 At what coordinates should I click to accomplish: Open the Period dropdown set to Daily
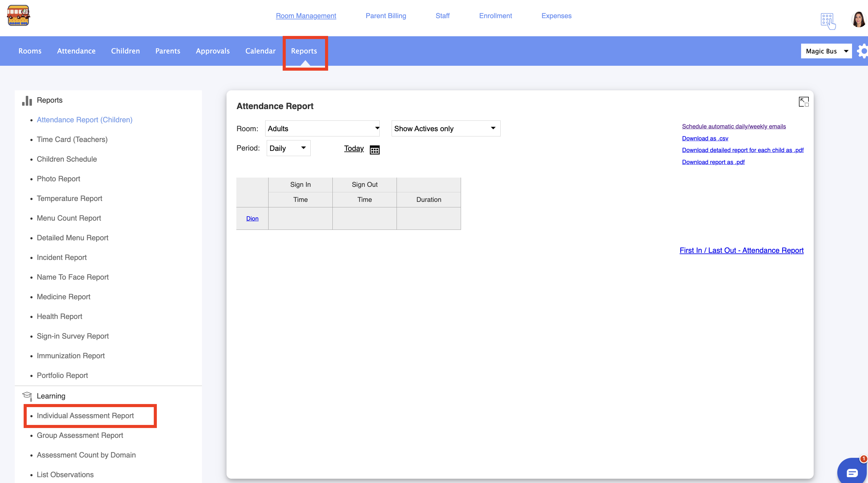point(288,148)
